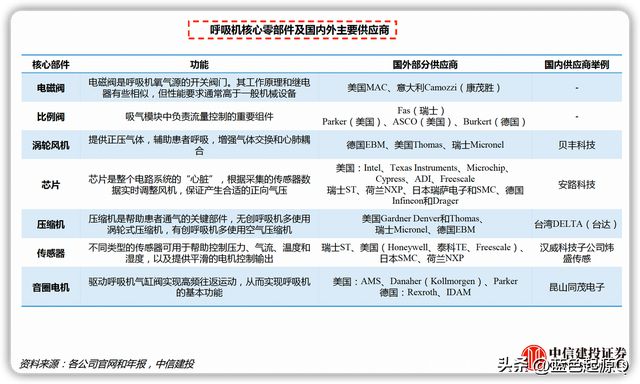Select the 国外部分供应商 column header
The width and height of the screenshot is (640, 384).
tap(425, 64)
